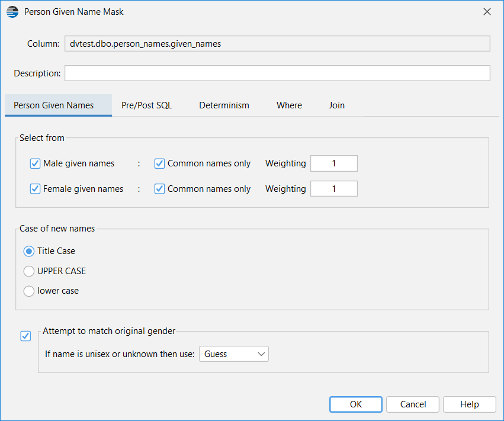Select lower case radio button
The image size is (504, 421).
pyautogui.click(x=29, y=291)
